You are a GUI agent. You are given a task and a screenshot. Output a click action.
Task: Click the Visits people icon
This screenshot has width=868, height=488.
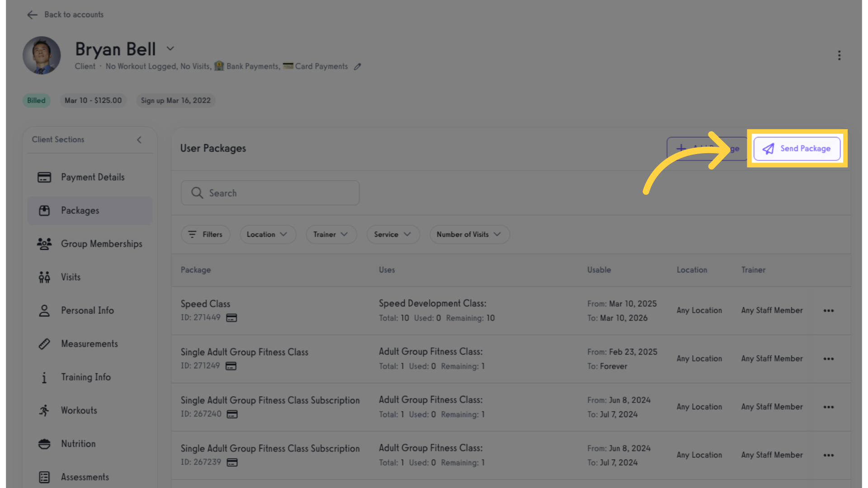coord(44,277)
